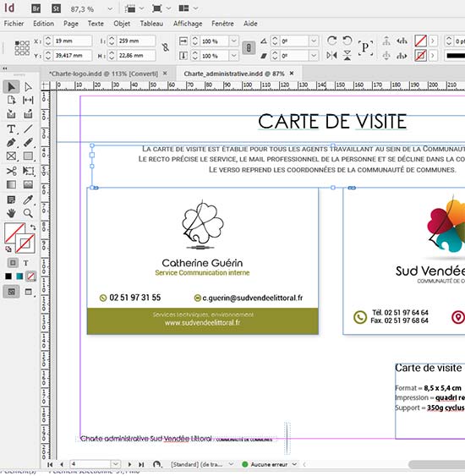Image resolution: width=465 pixels, height=476 pixels.
Task: Click the X position field
Action: click(73, 41)
